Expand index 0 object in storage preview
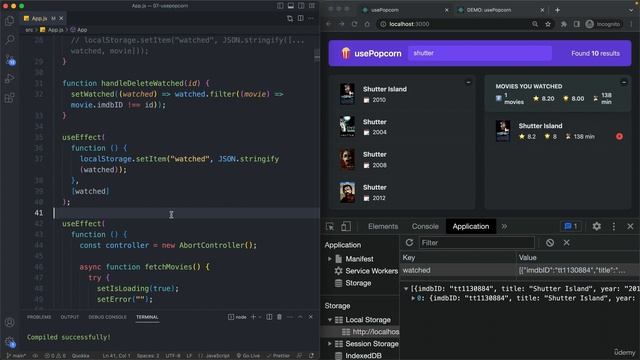Screen dimensions: 640x360 click(x=413, y=298)
